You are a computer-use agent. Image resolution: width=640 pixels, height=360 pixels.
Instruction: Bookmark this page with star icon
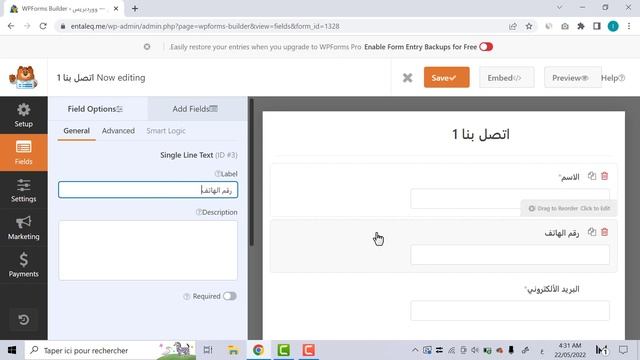click(x=529, y=26)
